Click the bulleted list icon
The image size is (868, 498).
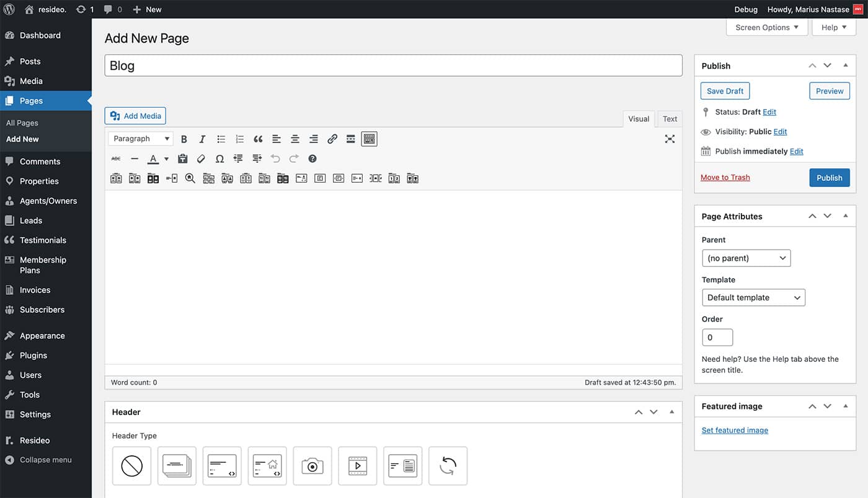pyautogui.click(x=221, y=139)
